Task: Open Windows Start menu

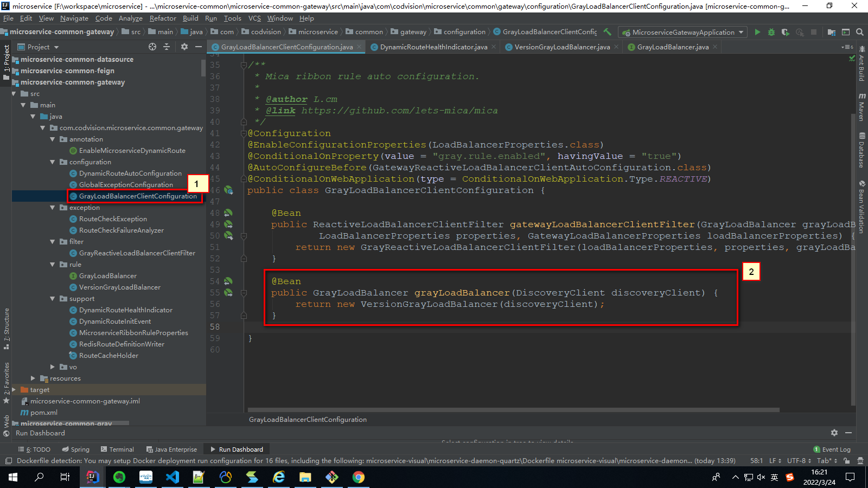Action: [x=13, y=477]
